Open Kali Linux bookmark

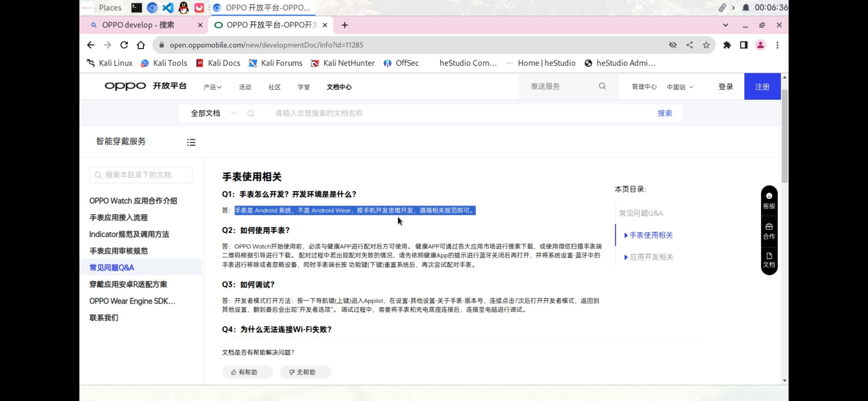(109, 63)
